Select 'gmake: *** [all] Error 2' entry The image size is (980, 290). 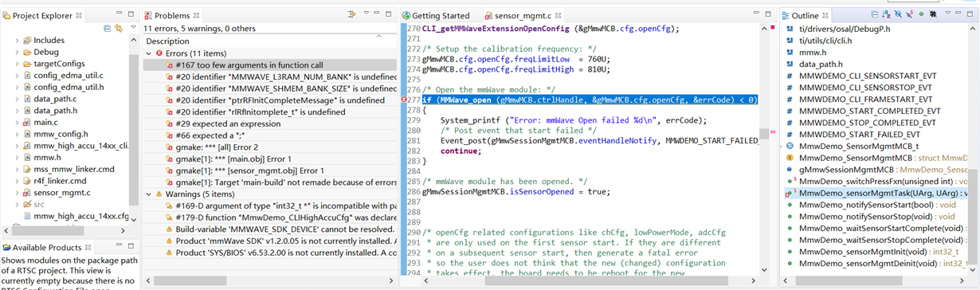pyautogui.click(x=270, y=147)
